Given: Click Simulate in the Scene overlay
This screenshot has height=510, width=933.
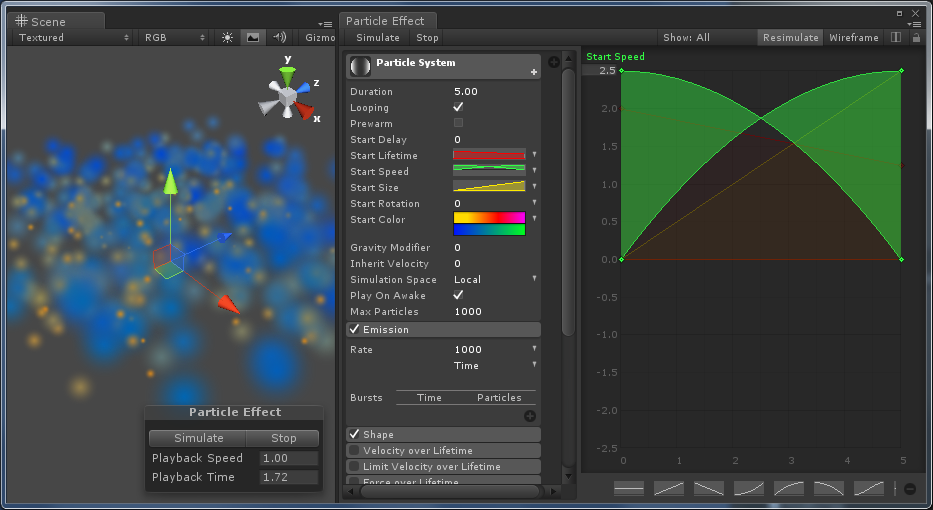Looking at the screenshot, I should click(x=198, y=438).
